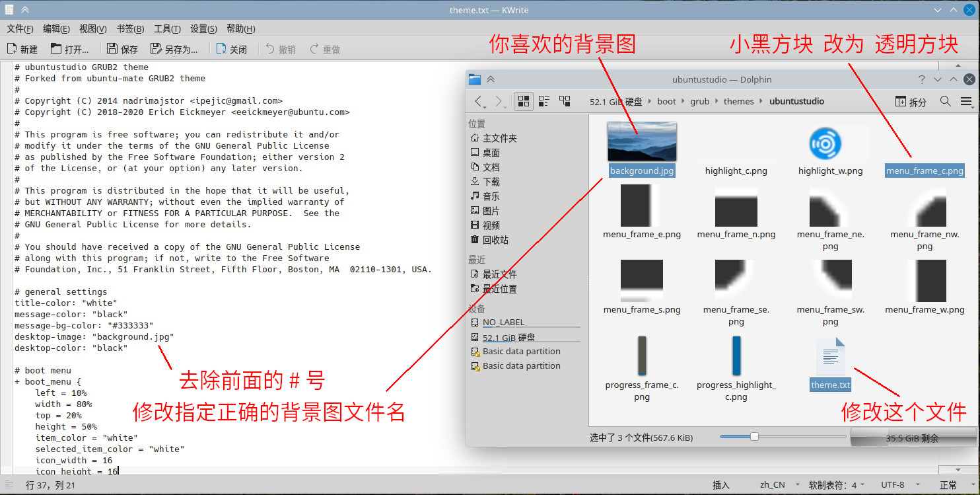Open 回收站 trash in Dolphin sidebar
The height and width of the screenshot is (495, 980).
pos(489,240)
